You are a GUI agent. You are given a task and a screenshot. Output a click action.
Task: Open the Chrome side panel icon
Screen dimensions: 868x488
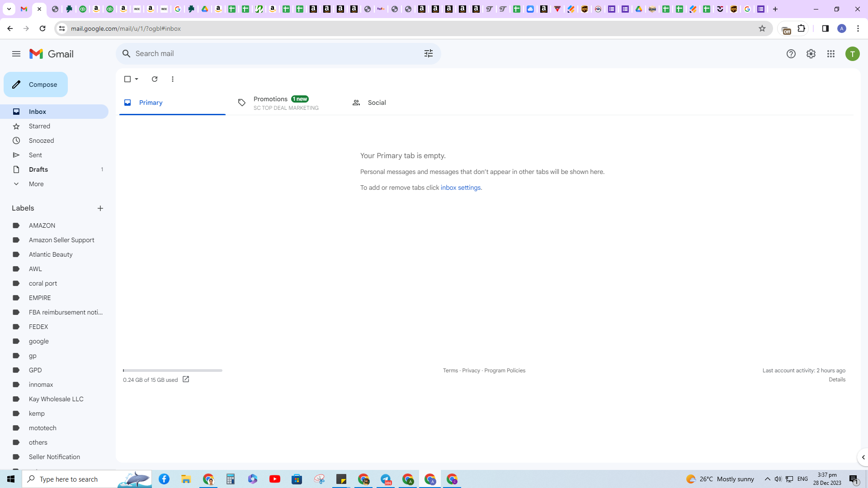pyautogui.click(x=826, y=28)
